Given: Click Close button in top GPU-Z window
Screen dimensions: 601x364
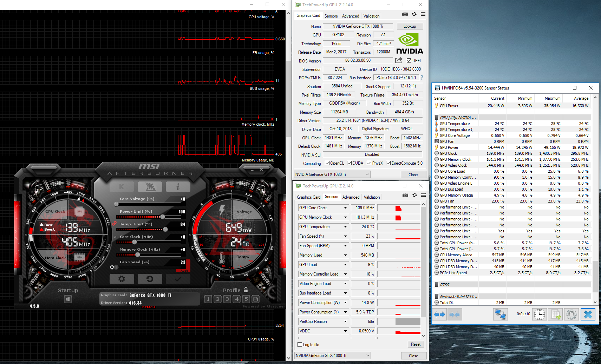Looking at the screenshot, I should 413,174.
